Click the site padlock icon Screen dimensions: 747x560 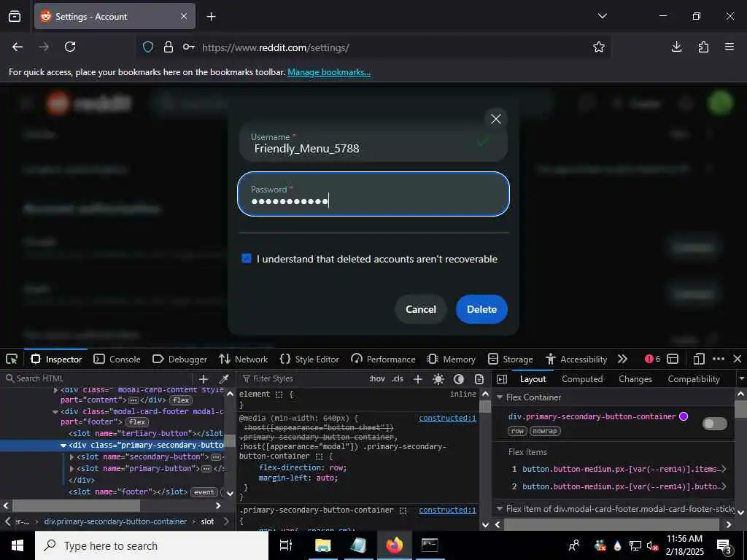click(x=169, y=47)
